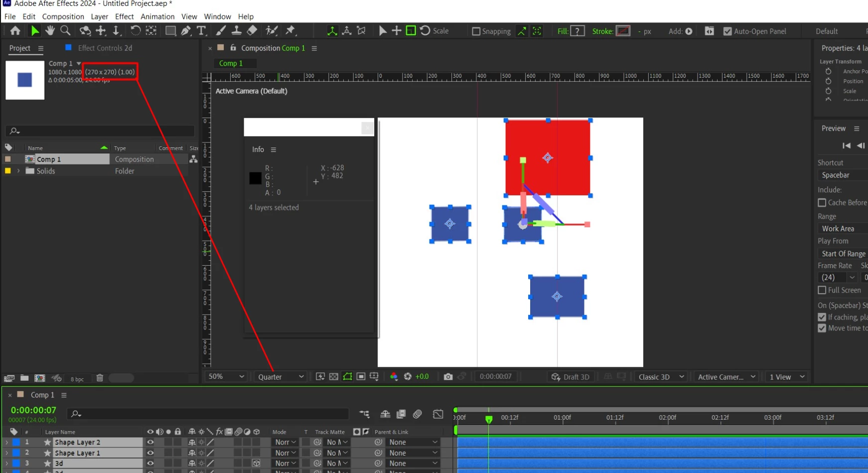Select the Eraser tool
This screenshot has width=868, height=473.
pos(252,31)
